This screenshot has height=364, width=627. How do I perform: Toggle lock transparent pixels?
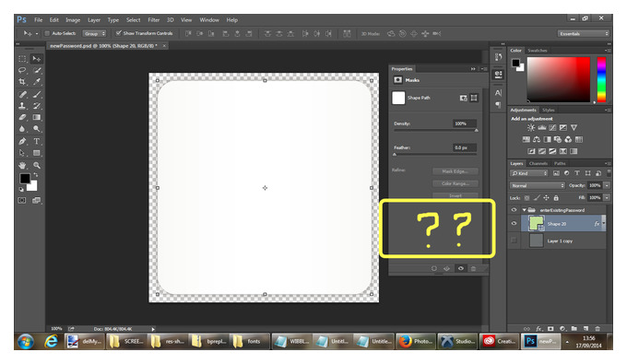[527, 198]
